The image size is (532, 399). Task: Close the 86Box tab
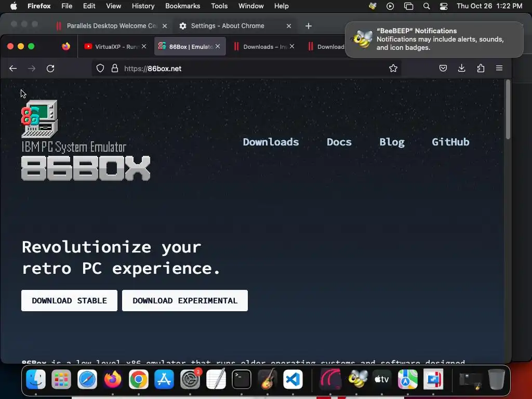(218, 46)
